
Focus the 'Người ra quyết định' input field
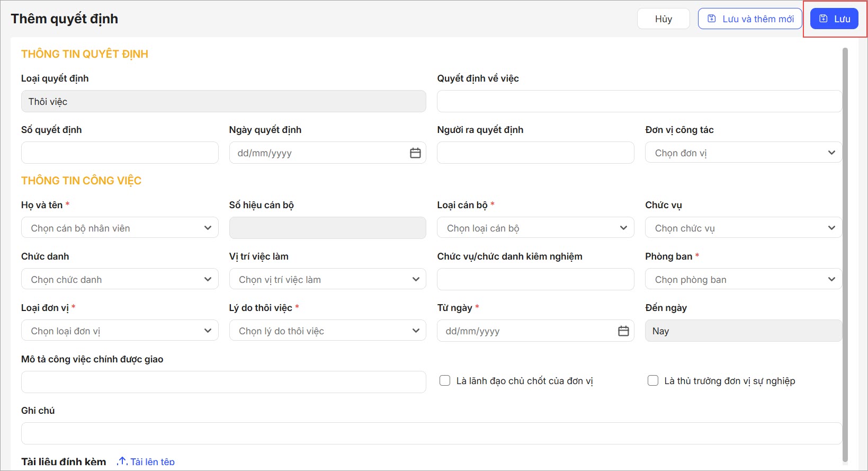pos(535,153)
